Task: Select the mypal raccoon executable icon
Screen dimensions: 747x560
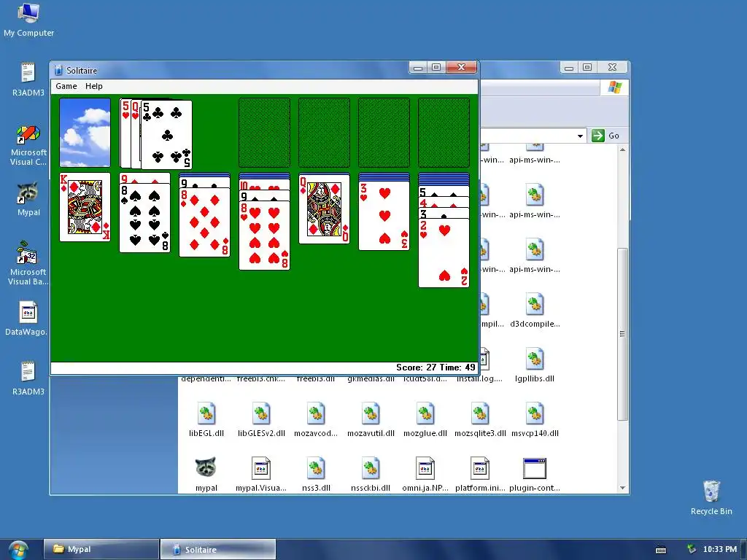Action: [206, 475]
